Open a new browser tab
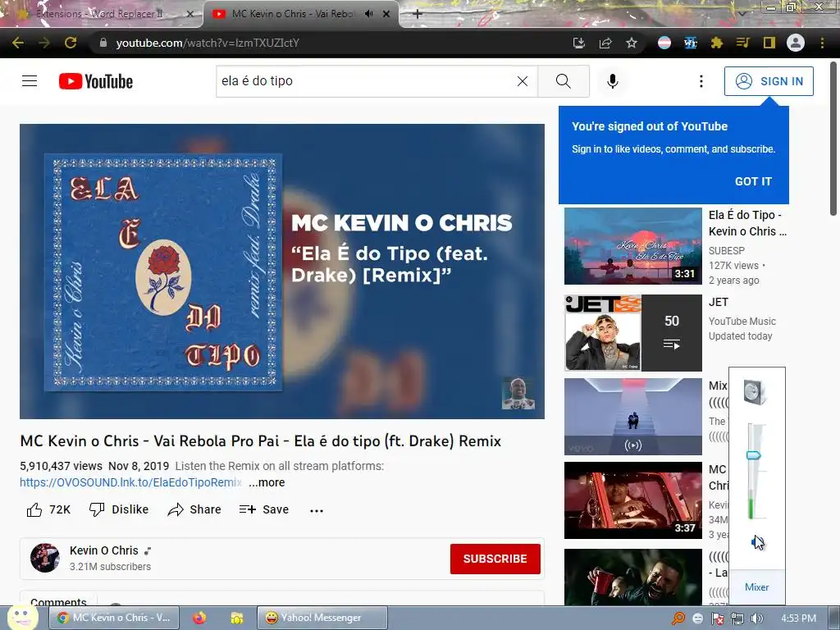Viewport: 840px width, 630px height. pos(418,14)
